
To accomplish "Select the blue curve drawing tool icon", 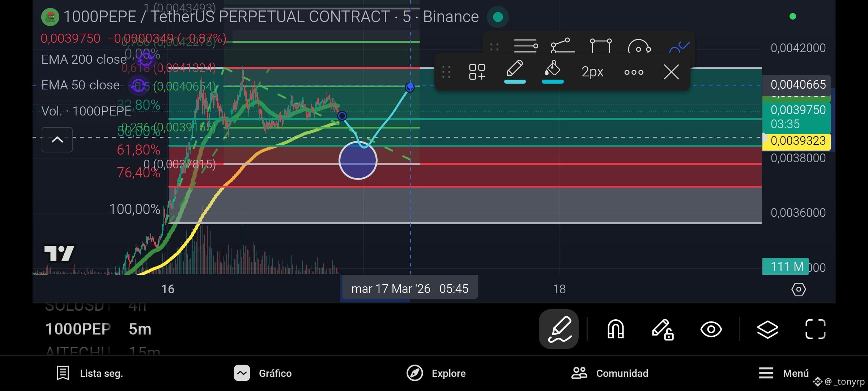I will coord(679,47).
